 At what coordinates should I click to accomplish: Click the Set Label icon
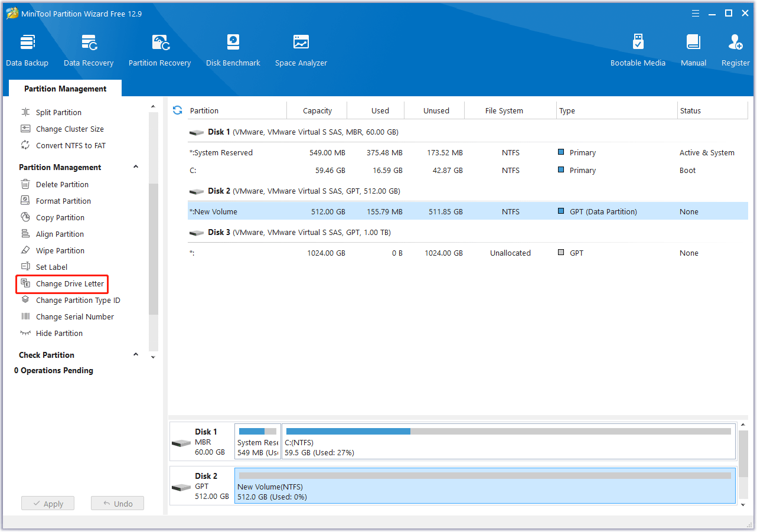[x=25, y=267]
